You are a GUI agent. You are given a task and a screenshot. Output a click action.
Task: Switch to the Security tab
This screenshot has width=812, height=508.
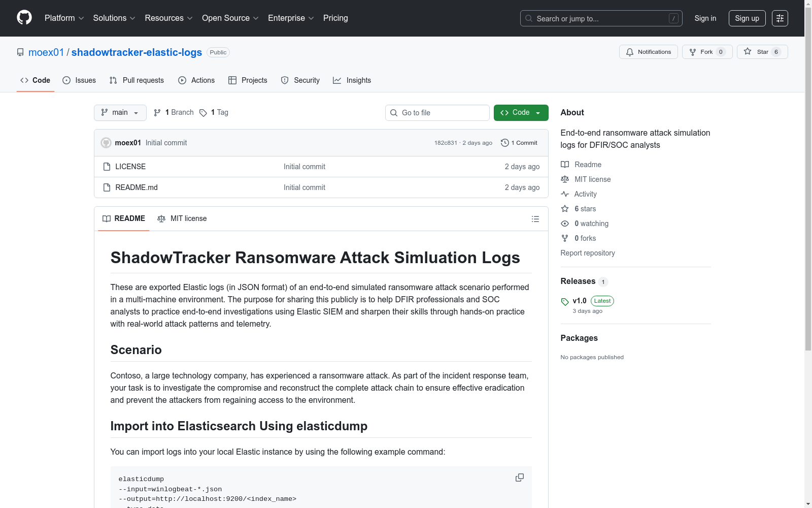click(300, 80)
